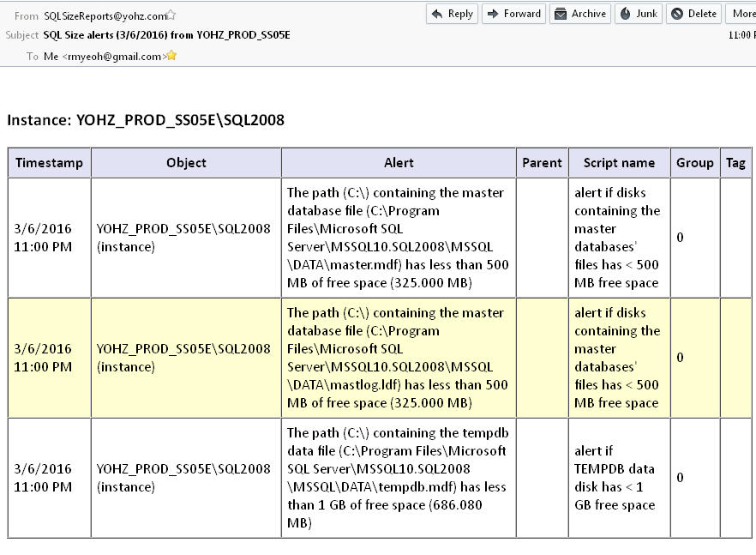Click the Script name column header
Screen dimensions: 756x555
[619, 163]
